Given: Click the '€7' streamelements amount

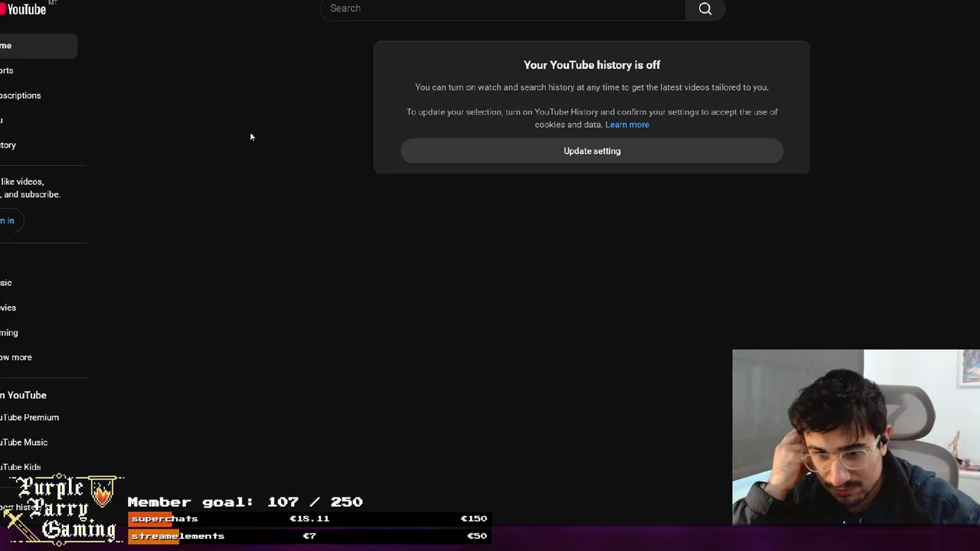Looking at the screenshot, I should coord(309,536).
